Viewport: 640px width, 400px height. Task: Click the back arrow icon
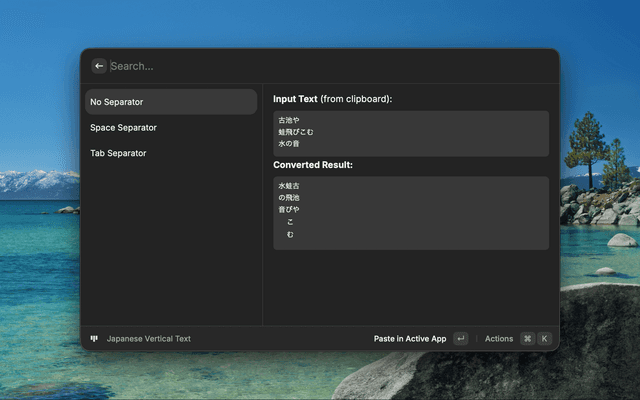click(x=99, y=66)
